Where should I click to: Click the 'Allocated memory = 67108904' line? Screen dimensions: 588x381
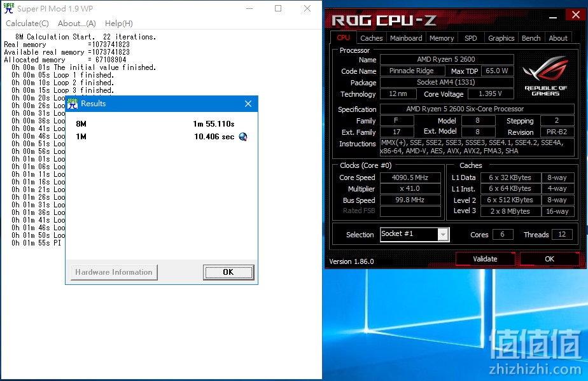click(x=66, y=60)
